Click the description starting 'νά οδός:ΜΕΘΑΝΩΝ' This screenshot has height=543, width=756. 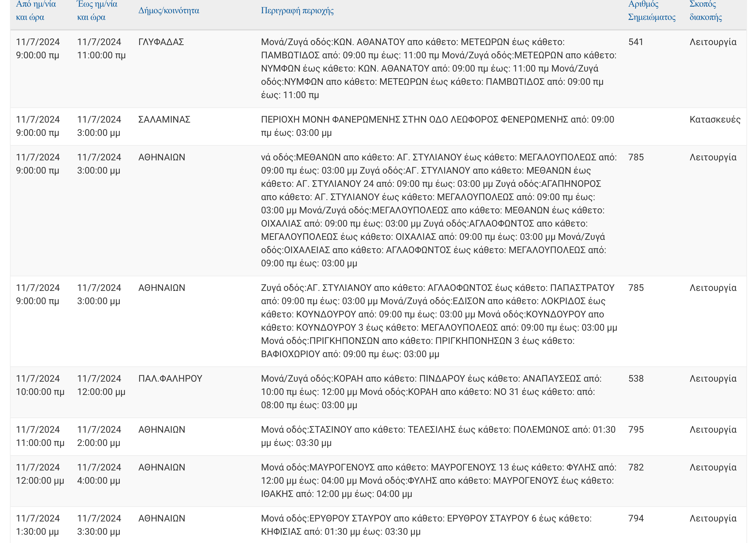439,210
